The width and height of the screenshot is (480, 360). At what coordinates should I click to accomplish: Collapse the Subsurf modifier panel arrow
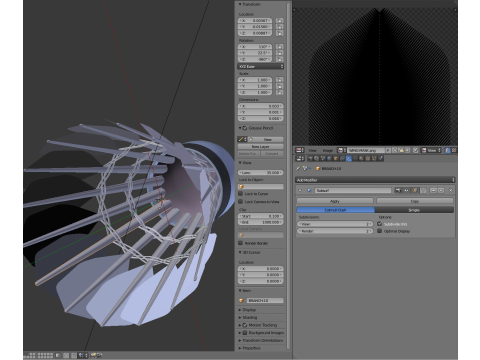click(x=300, y=190)
